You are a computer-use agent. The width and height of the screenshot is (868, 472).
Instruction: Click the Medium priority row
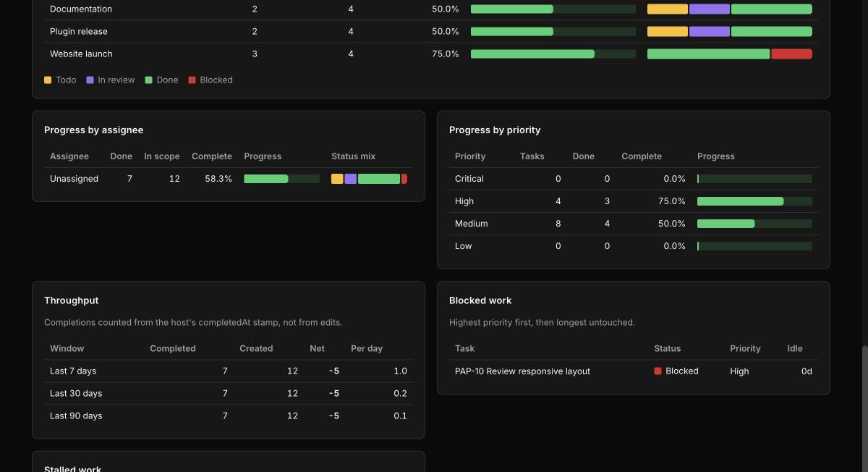pyautogui.click(x=634, y=224)
